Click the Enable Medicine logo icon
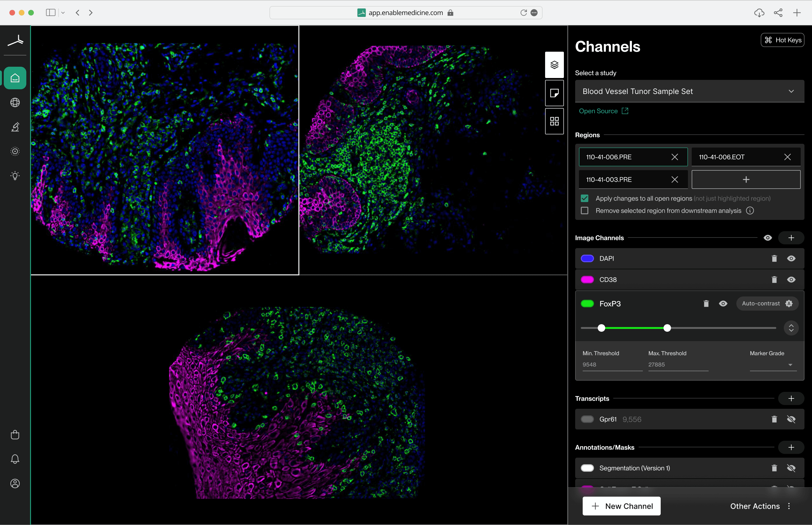Image resolution: width=812 pixels, height=525 pixels. pyautogui.click(x=15, y=41)
